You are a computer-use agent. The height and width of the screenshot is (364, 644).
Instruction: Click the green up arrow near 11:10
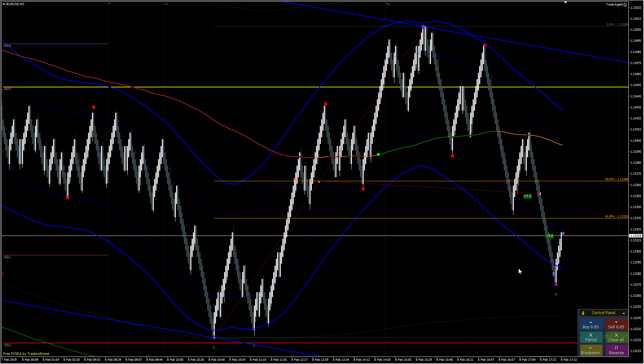(254, 346)
